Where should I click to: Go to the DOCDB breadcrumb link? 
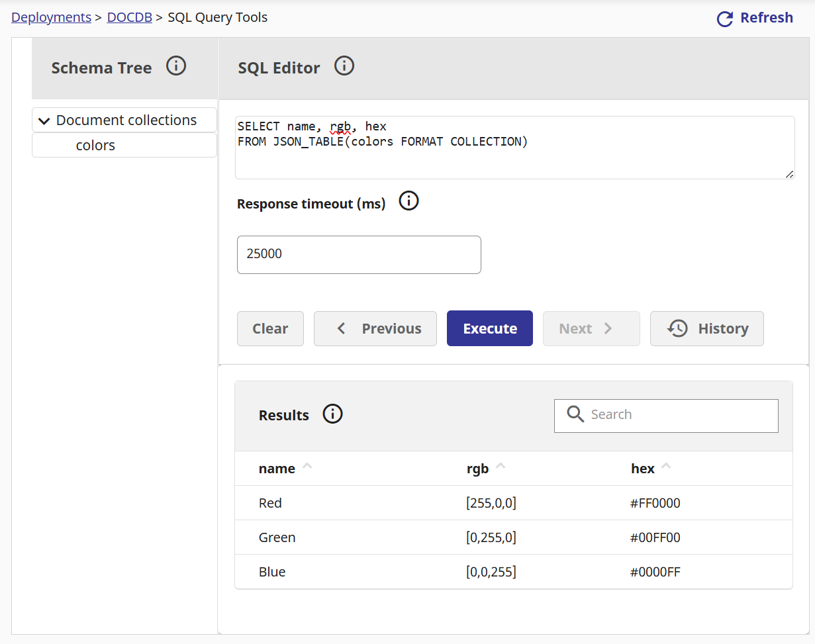point(129,17)
